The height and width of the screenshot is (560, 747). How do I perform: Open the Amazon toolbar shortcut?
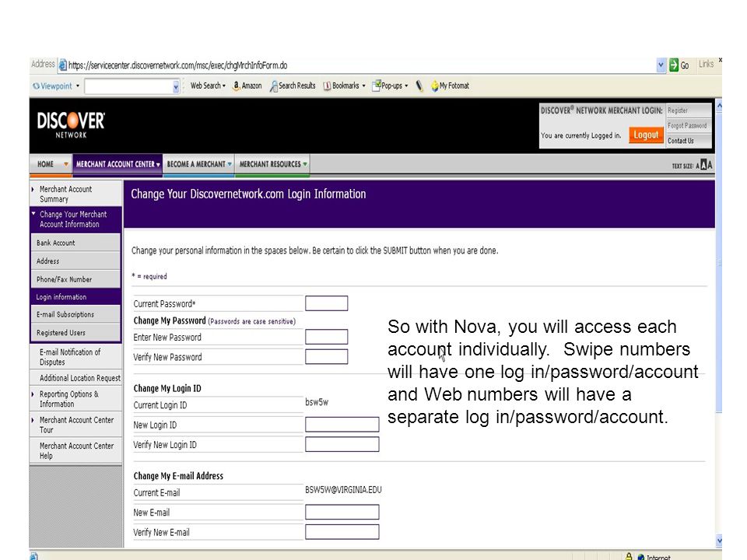[247, 86]
